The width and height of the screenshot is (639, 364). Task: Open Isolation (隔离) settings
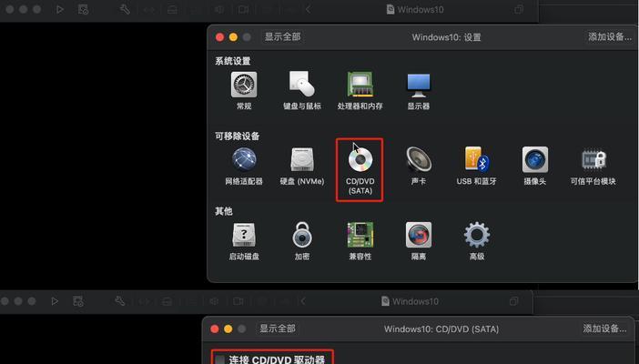tap(419, 235)
